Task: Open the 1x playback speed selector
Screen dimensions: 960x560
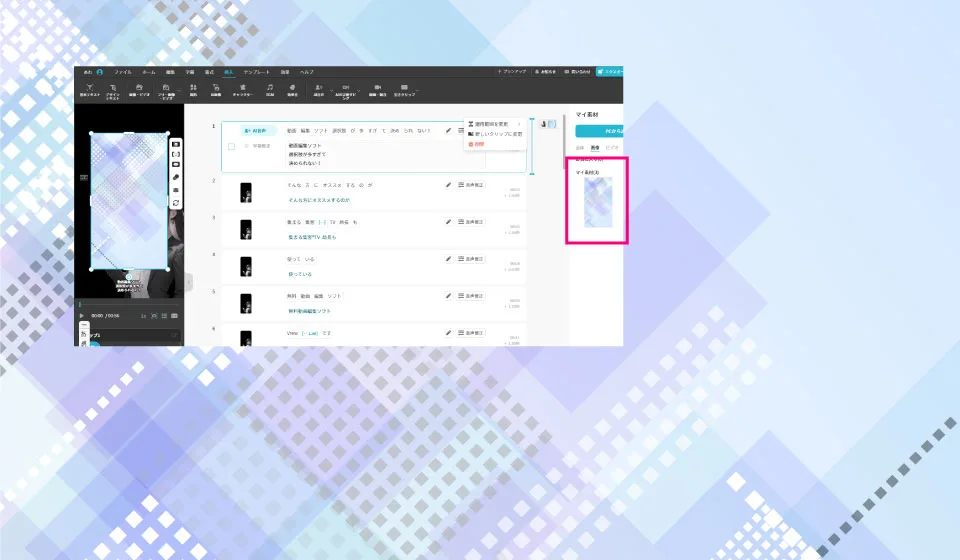Action: point(143,316)
